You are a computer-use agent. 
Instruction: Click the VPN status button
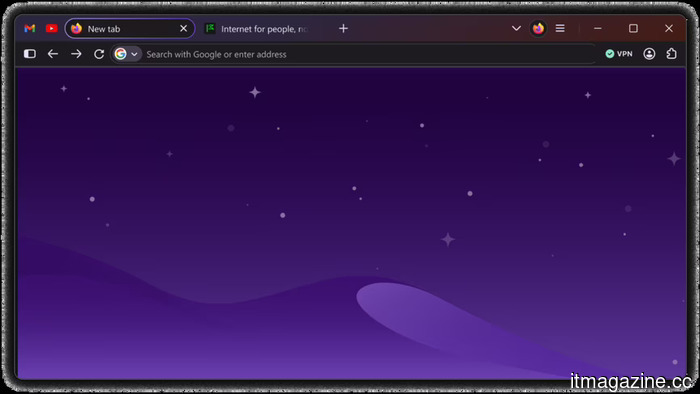619,54
